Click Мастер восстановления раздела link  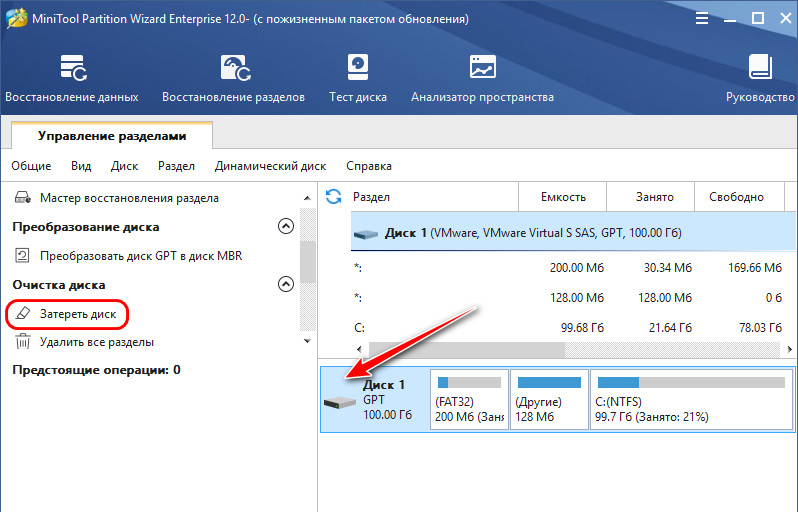pos(129,198)
